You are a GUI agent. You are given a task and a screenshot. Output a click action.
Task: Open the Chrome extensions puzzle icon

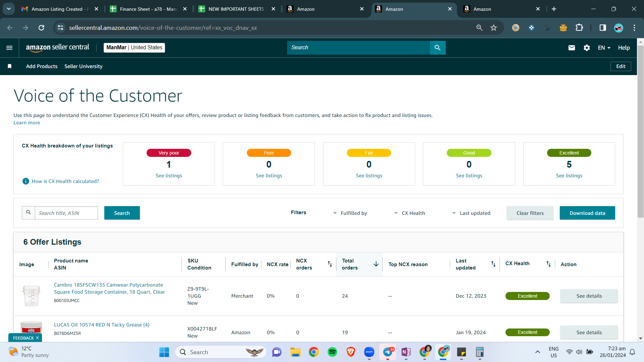click(x=579, y=28)
